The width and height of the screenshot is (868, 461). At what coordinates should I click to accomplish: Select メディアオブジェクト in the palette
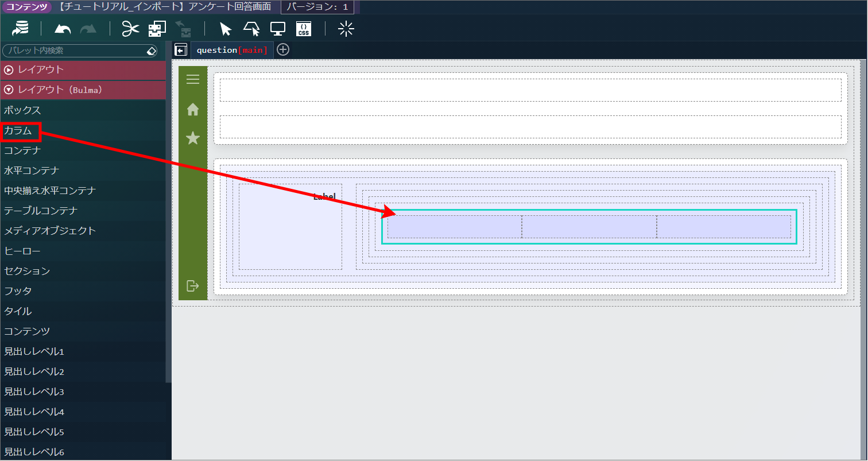coord(83,231)
